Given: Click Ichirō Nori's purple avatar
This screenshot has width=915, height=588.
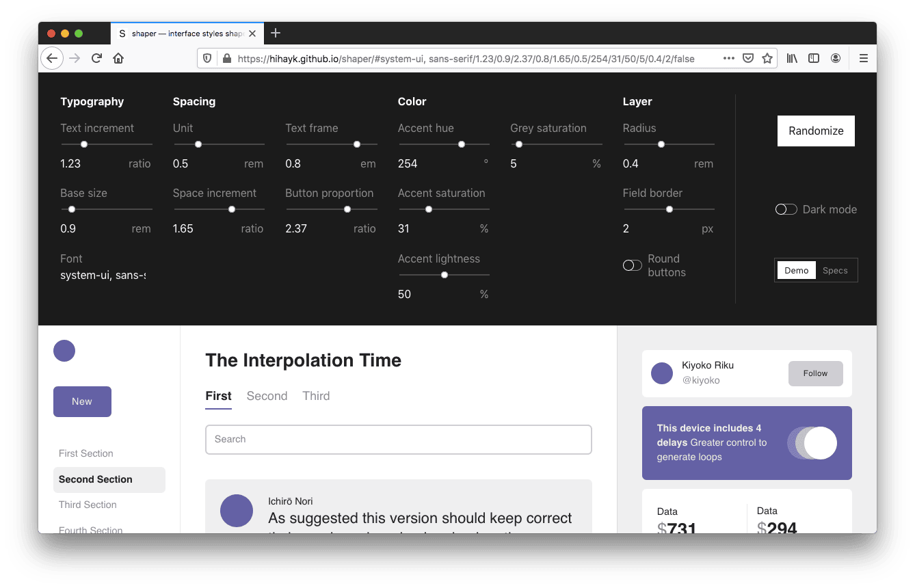Looking at the screenshot, I should pyautogui.click(x=237, y=511).
